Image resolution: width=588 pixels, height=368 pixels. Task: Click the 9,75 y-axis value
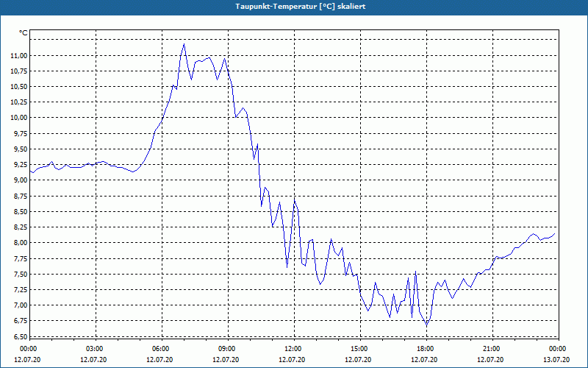21,134
